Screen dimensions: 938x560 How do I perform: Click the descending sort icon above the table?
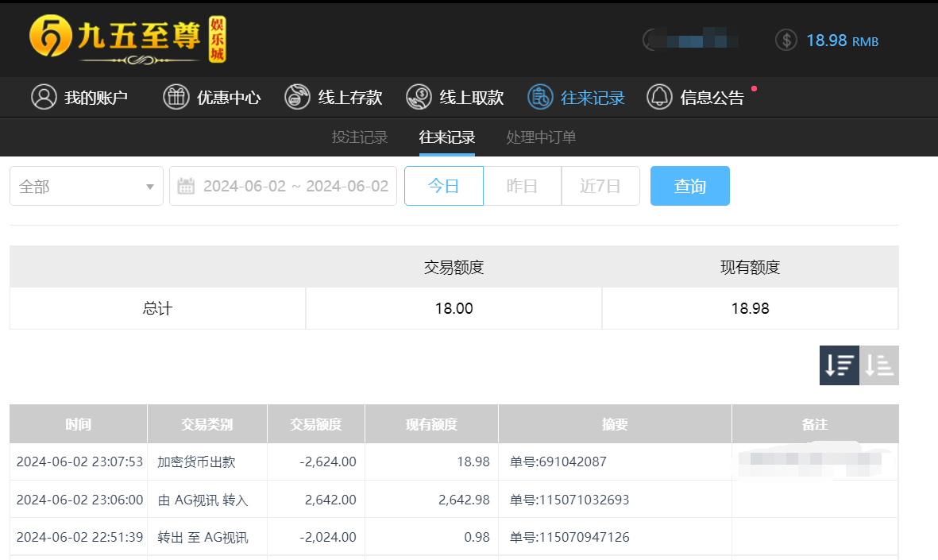point(840,365)
